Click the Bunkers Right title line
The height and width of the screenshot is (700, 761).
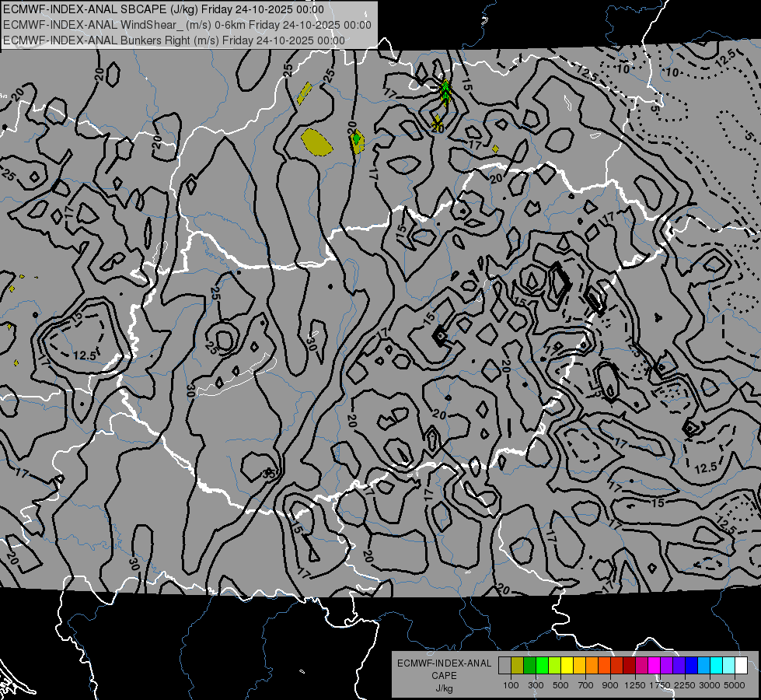(174, 40)
